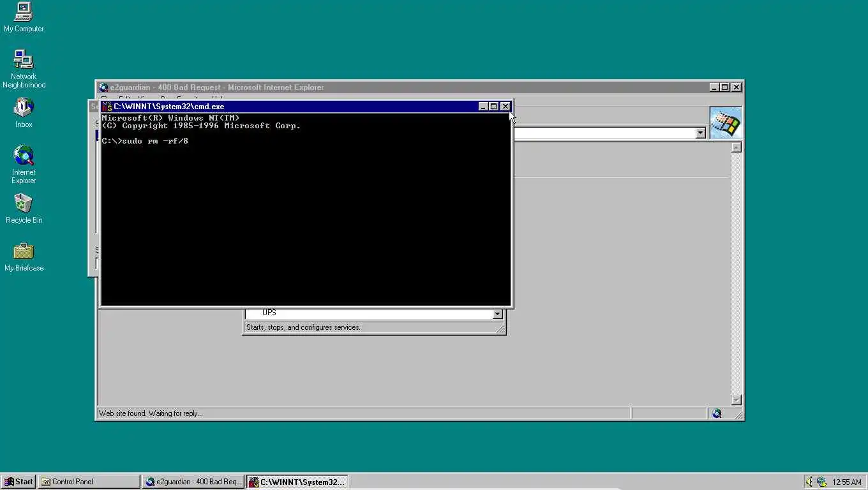Viewport: 868px width, 490px height.
Task: Click the UPS entry in the list
Action: [269, 313]
